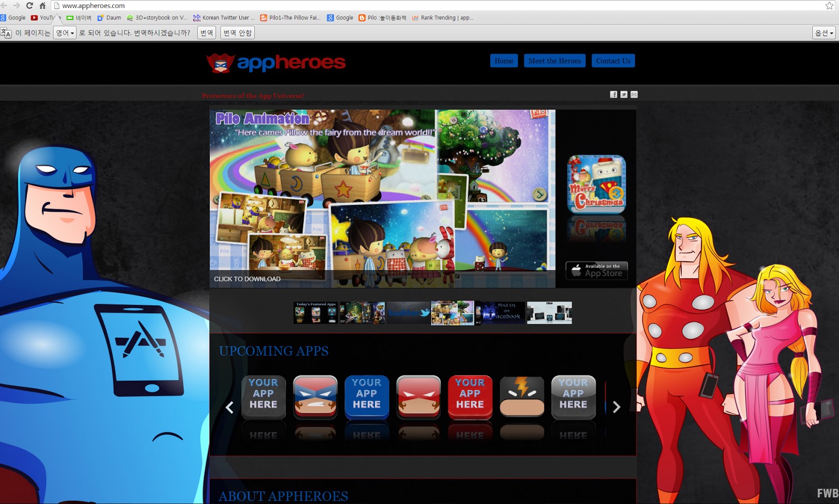
Task: Click the appheroes logo
Action: point(276,62)
